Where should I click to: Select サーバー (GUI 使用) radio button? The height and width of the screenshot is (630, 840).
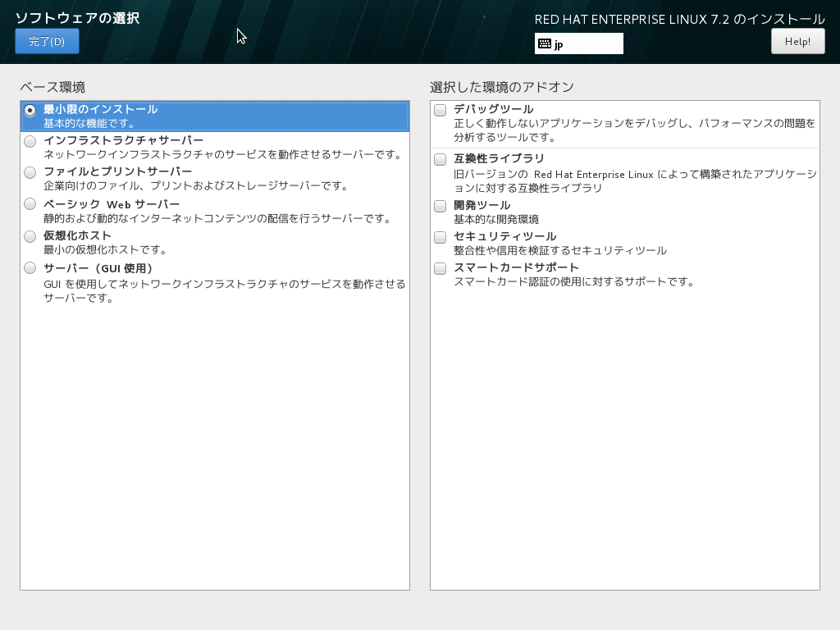(30, 268)
